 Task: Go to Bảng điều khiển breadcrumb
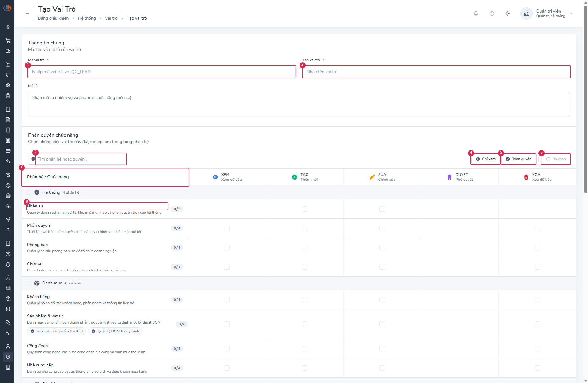point(53,18)
